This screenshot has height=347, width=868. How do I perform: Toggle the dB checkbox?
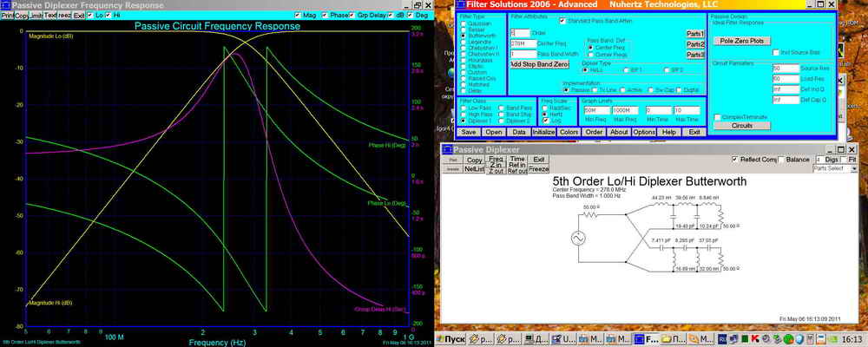point(391,16)
